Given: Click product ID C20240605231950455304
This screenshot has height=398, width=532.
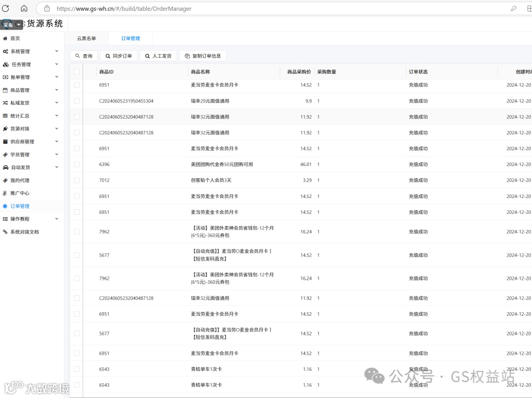Looking at the screenshot, I should (126, 101).
